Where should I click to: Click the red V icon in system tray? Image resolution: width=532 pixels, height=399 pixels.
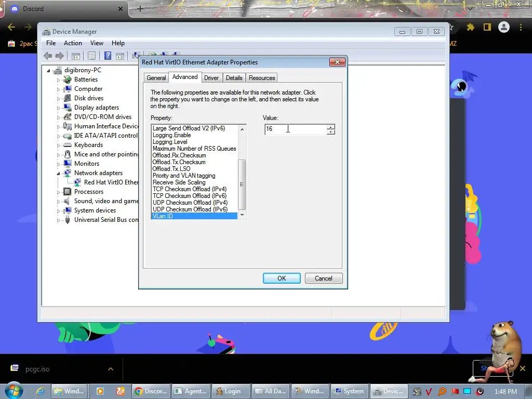coord(429,392)
